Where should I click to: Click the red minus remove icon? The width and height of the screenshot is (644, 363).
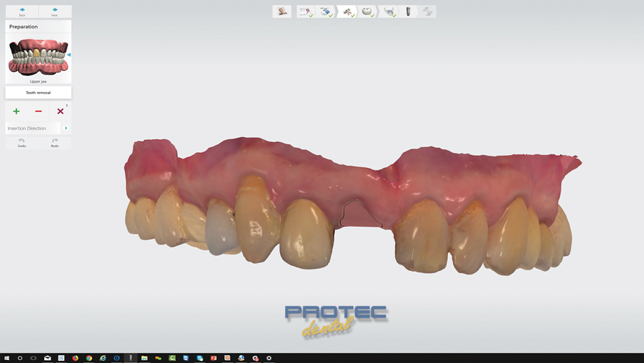(38, 111)
